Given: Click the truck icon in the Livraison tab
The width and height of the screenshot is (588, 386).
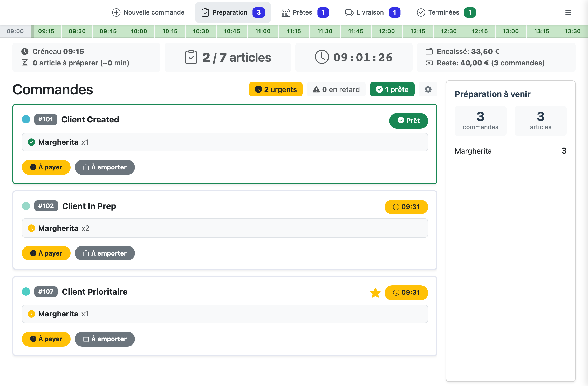Looking at the screenshot, I should click(349, 12).
